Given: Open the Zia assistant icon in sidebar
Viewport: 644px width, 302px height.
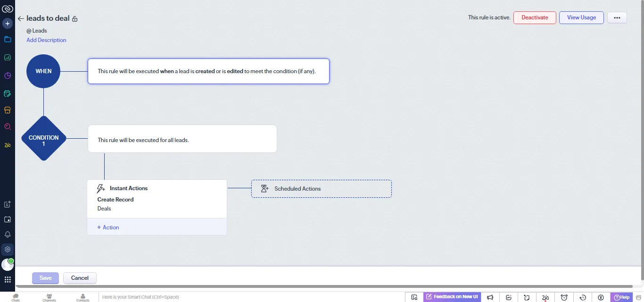Looking at the screenshot, I should tap(8, 145).
